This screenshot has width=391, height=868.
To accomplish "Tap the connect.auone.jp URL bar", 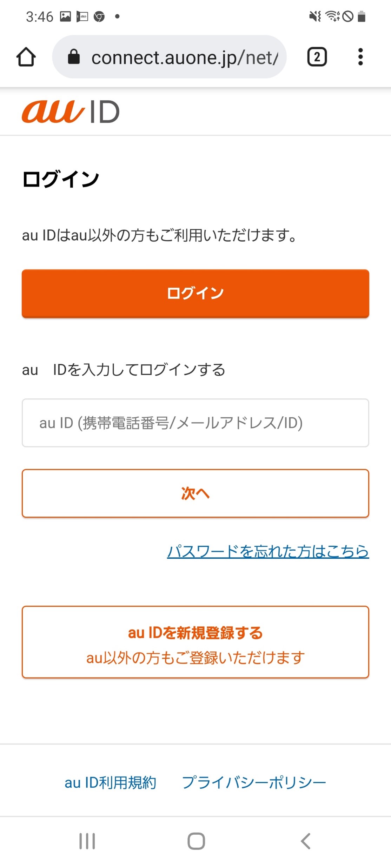I will pos(169,57).
